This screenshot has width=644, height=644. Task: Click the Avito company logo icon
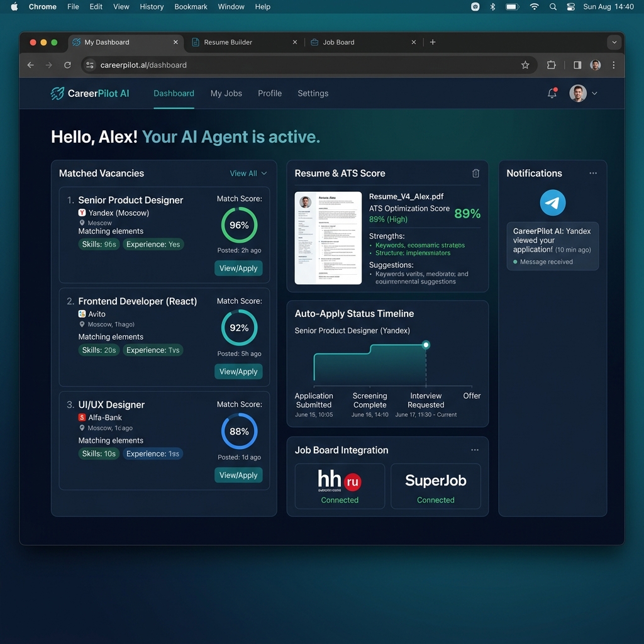[82, 314]
